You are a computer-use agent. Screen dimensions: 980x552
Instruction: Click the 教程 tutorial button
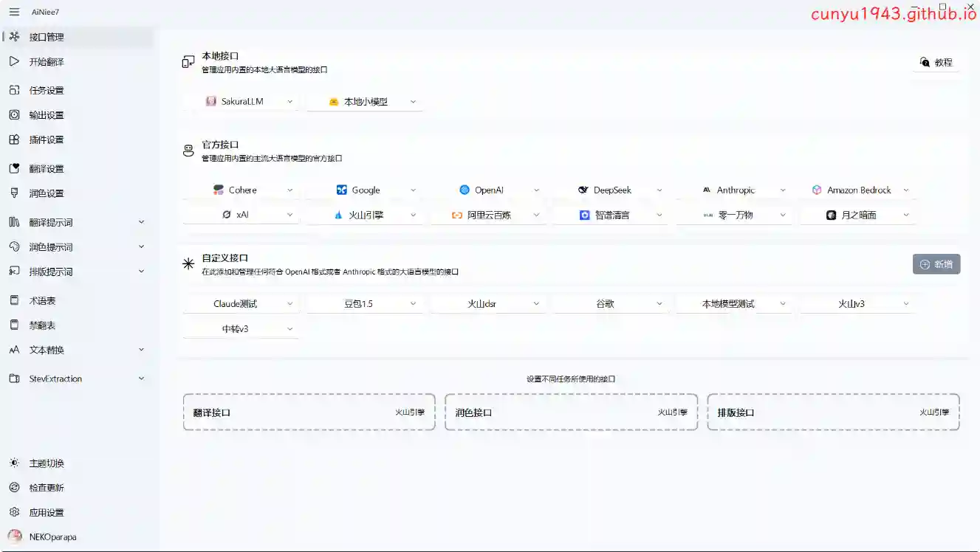click(936, 63)
